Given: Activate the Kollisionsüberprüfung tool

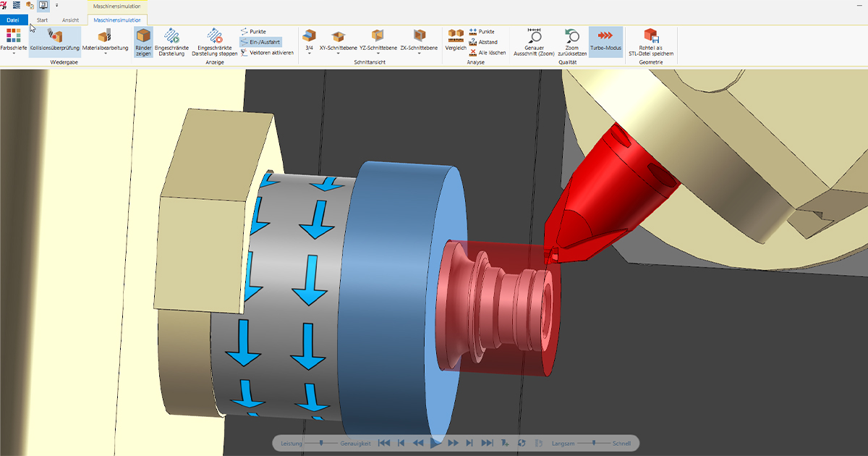Looking at the screenshot, I should (x=55, y=41).
